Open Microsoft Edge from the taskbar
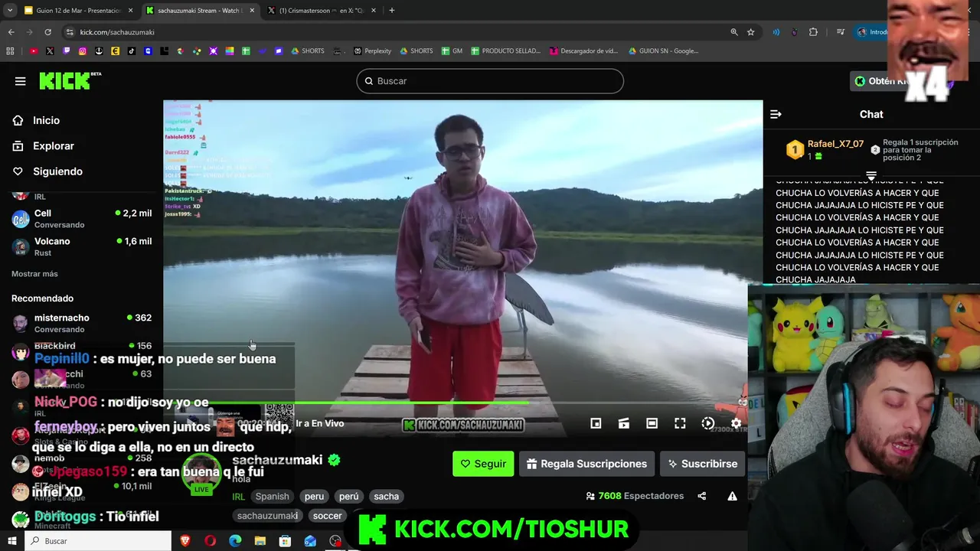This screenshot has width=980, height=551. pyautogui.click(x=235, y=541)
